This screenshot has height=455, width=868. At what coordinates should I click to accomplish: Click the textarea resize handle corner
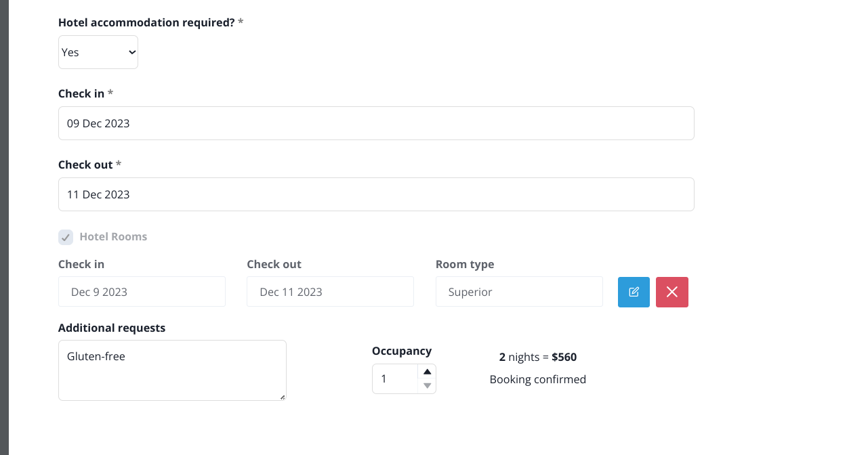[x=282, y=396]
